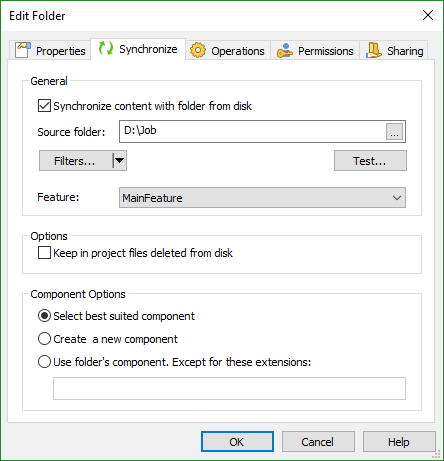
Task: Expand the Filters button dropdown arrow
Action: click(x=120, y=161)
